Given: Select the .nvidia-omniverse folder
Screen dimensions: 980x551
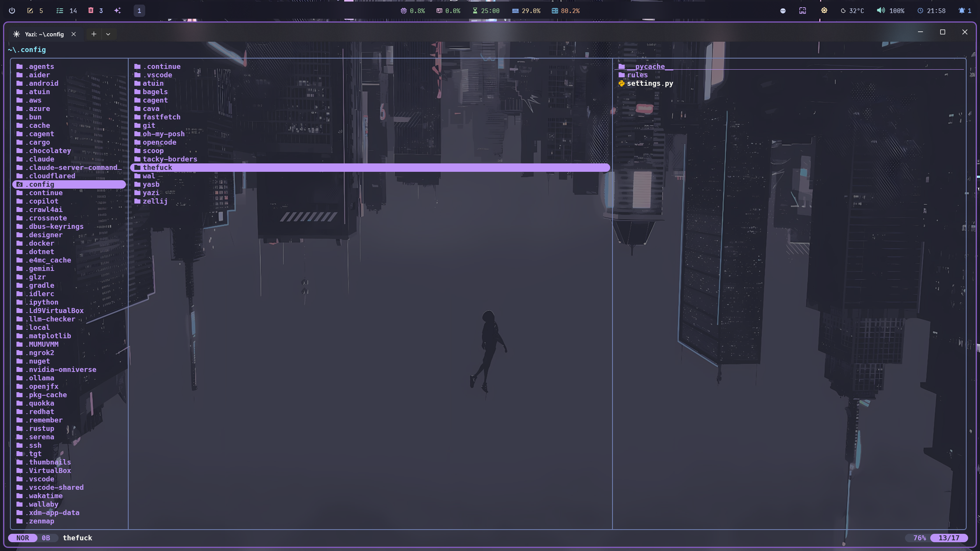Looking at the screenshot, I should 69,370.
